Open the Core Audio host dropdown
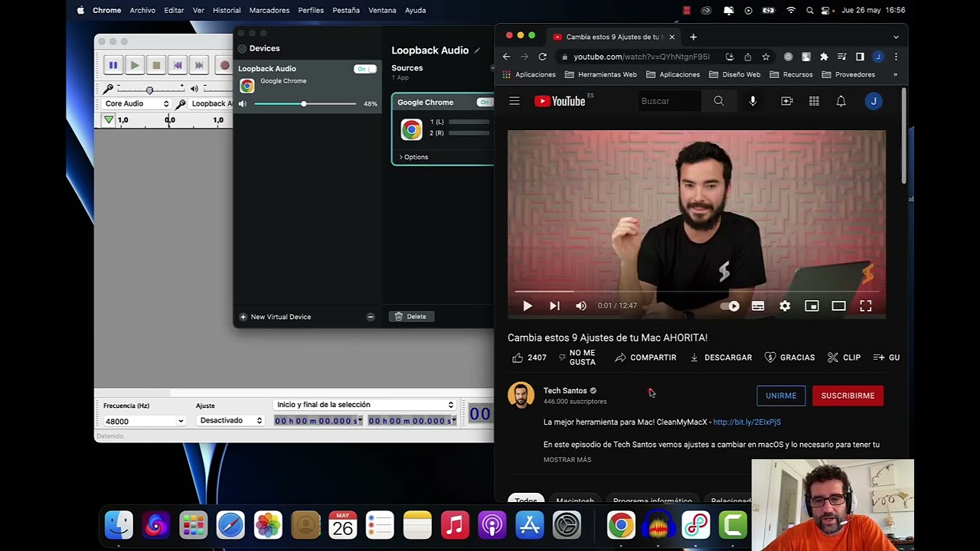980x551 pixels. 137,103
